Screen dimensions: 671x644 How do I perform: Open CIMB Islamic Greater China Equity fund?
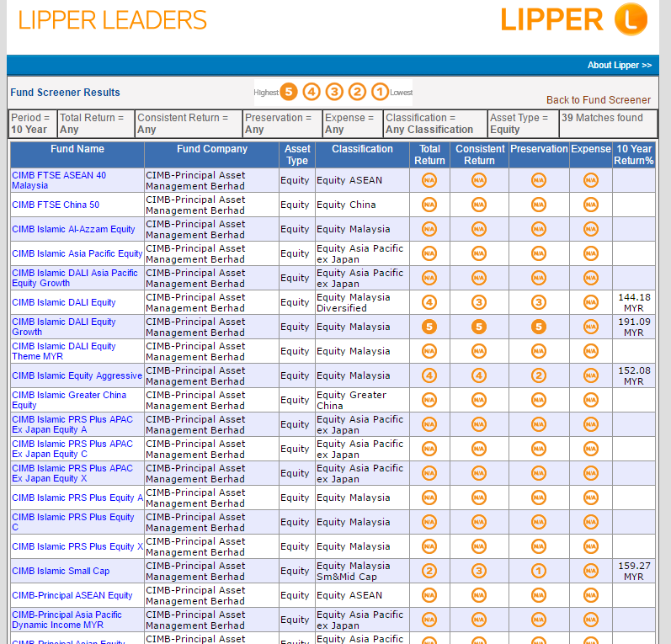69,400
